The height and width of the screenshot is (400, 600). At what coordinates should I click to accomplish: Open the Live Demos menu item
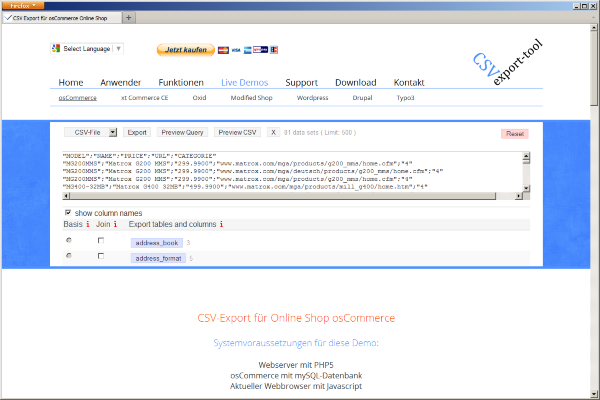(x=245, y=82)
